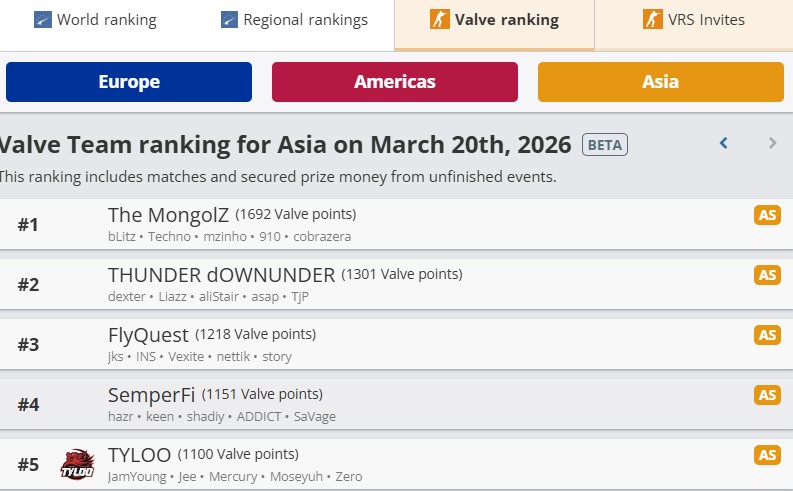Click the TYLOO team logo
The height and width of the screenshot is (491, 793).
77,464
